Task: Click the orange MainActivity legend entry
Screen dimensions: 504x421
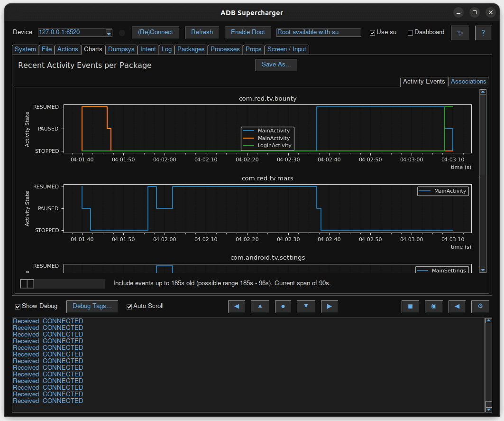Action: pyautogui.click(x=267, y=138)
